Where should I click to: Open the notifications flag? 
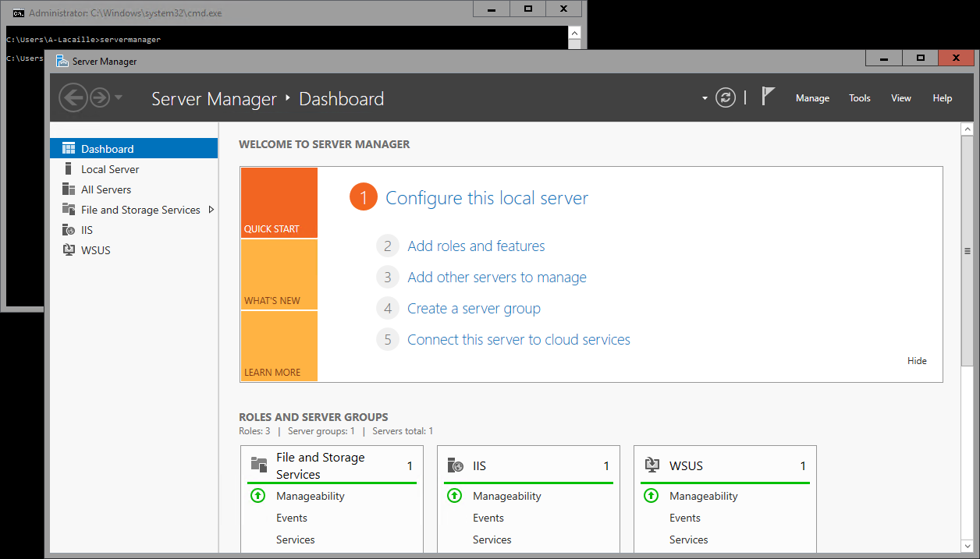[x=768, y=96]
